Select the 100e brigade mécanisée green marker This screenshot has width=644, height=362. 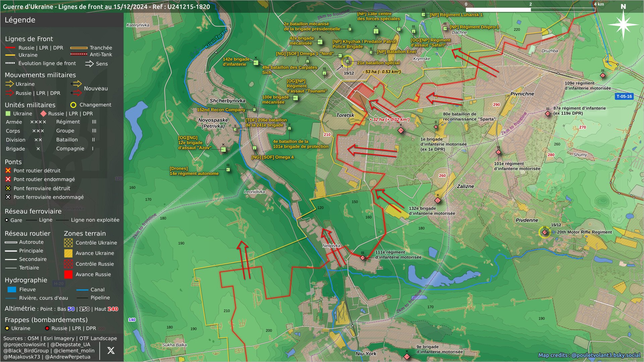point(296,98)
